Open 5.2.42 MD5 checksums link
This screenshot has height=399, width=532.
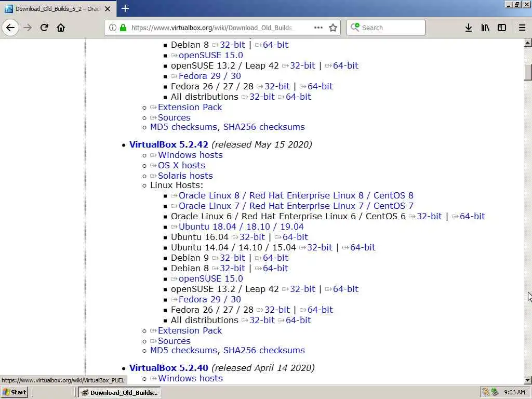coord(183,351)
